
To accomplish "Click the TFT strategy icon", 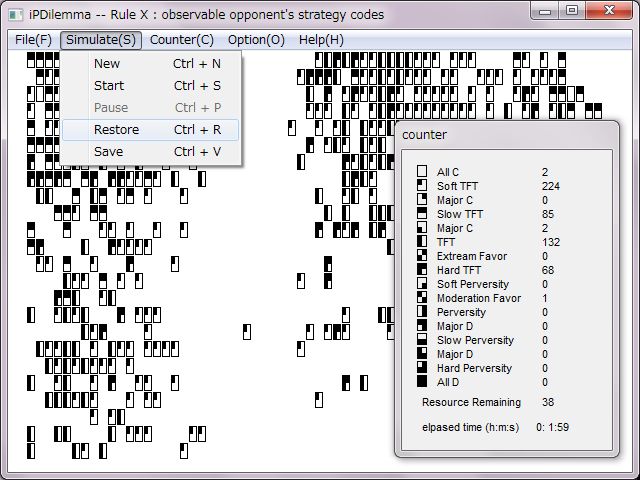I will point(422,241).
